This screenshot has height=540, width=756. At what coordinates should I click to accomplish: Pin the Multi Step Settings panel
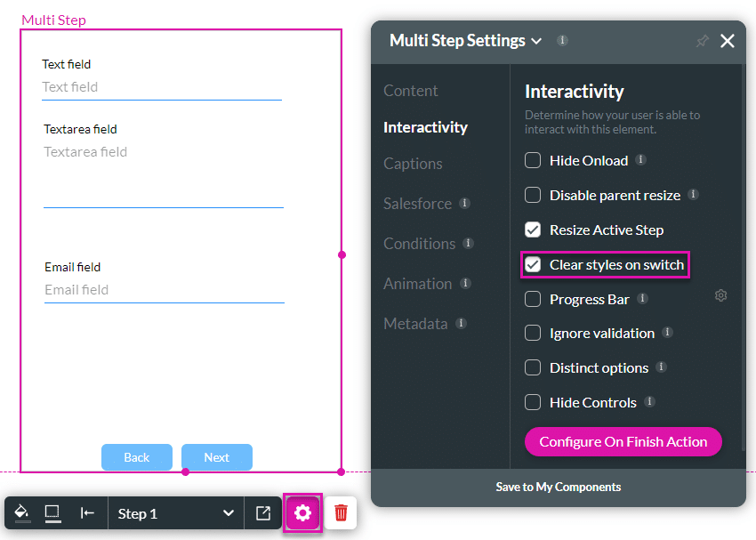point(702,41)
